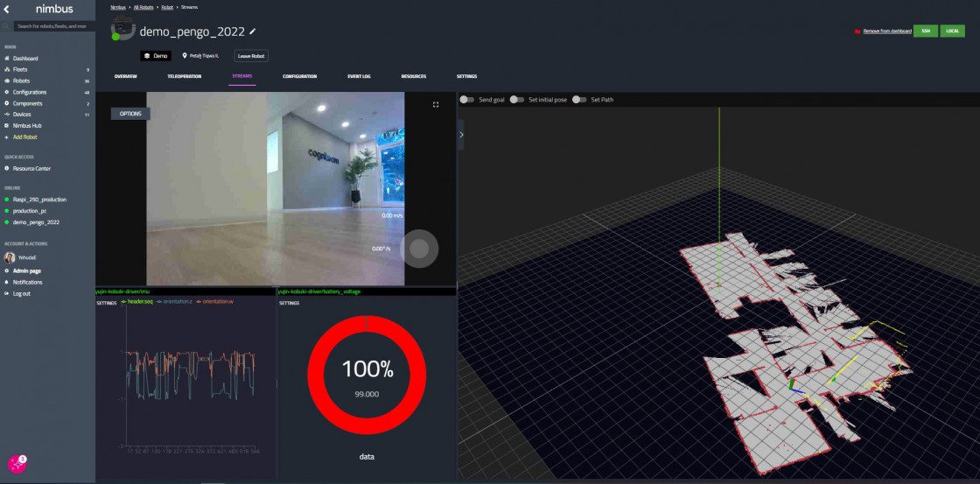Click Remove from dashboard link

(886, 31)
